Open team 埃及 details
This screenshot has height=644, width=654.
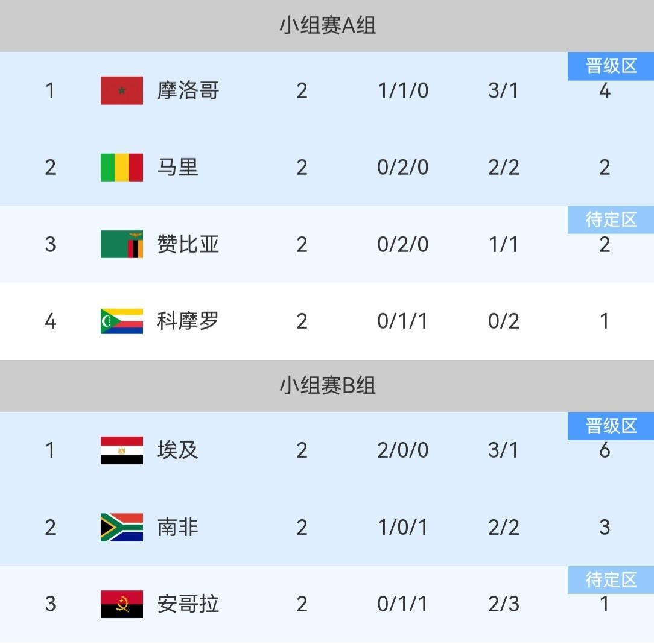click(x=178, y=450)
